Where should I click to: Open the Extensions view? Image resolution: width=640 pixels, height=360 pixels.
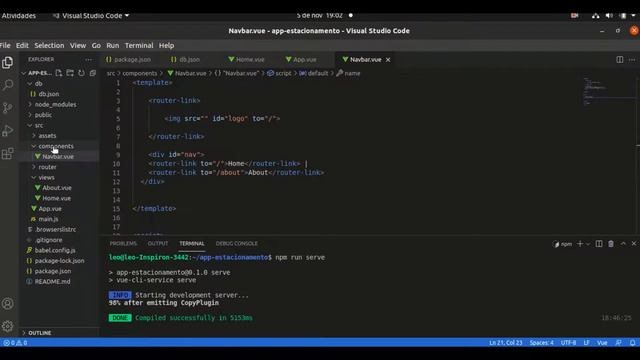pyautogui.click(x=7, y=153)
